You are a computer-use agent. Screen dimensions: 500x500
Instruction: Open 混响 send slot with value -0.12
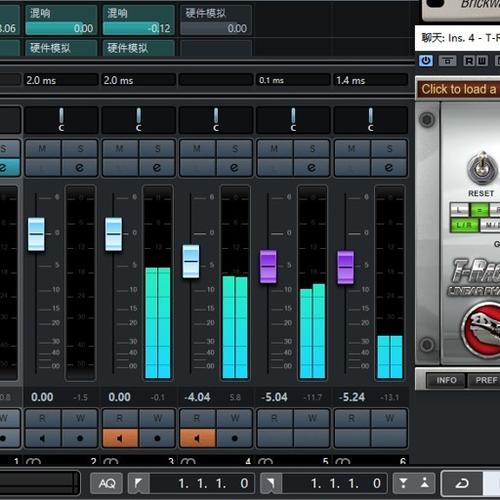(139, 20)
